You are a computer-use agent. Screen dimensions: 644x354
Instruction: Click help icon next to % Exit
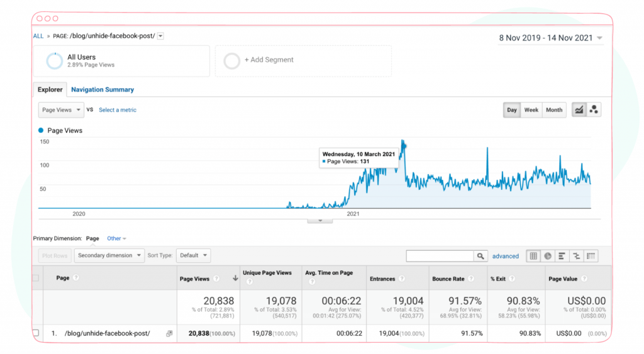click(x=512, y=279)
